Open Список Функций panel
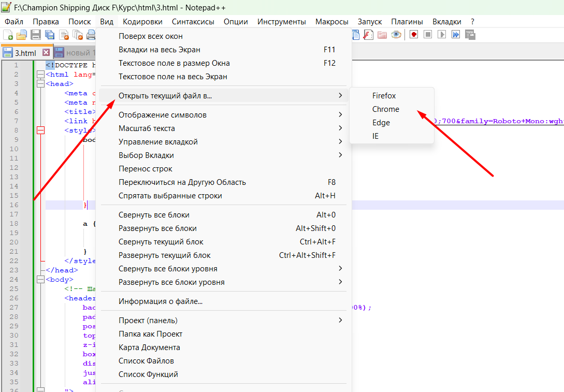The height and width of the screenshot is (392, 564). (x=223, y=374)
